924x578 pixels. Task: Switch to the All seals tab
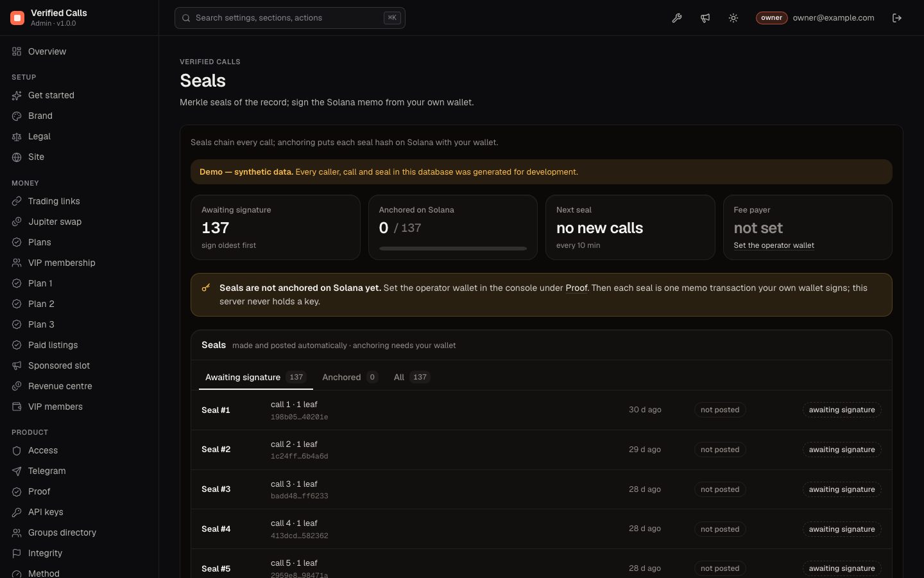point(411,377)
